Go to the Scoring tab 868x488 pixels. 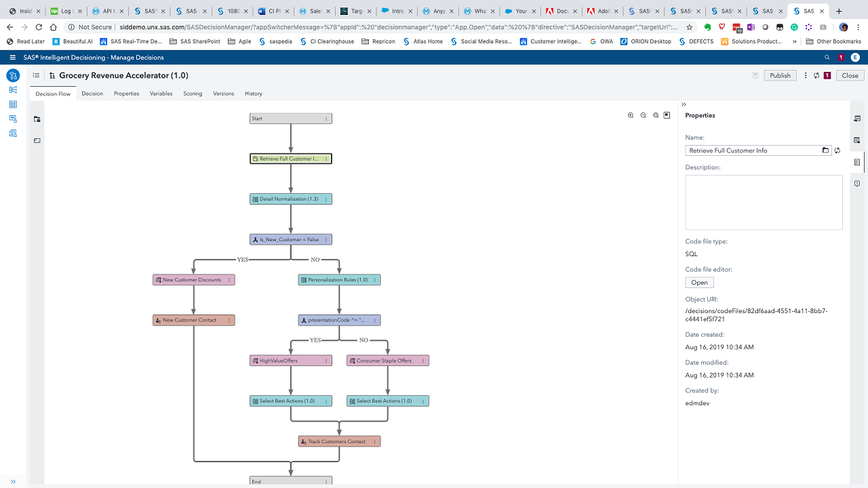193,94
